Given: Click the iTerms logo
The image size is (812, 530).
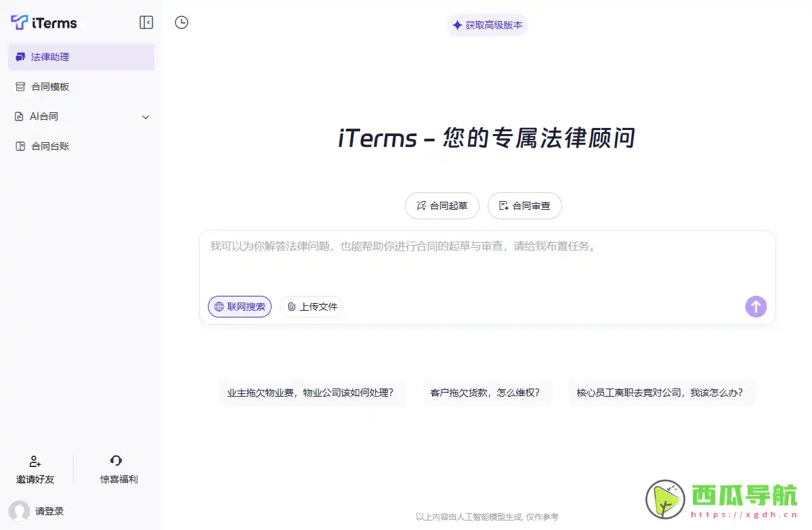Looking at the screenshot, I should tap(43, 22).
